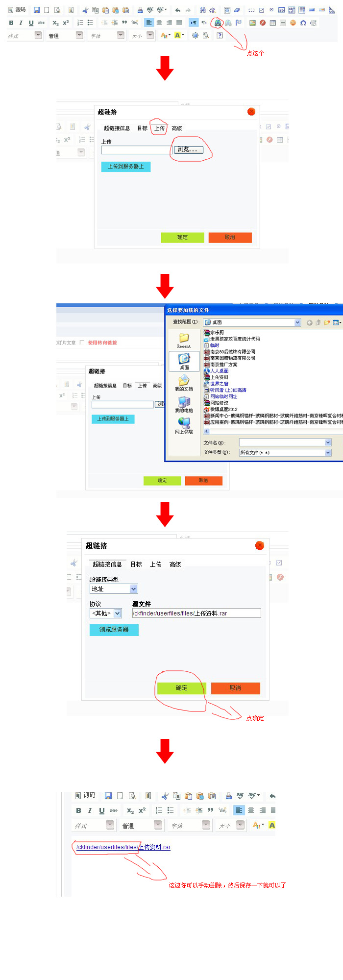Toggle Underline in the top editor toolbar
This screenshot has height=980, width=343.
pyautogui.click(x=31, y=23)
